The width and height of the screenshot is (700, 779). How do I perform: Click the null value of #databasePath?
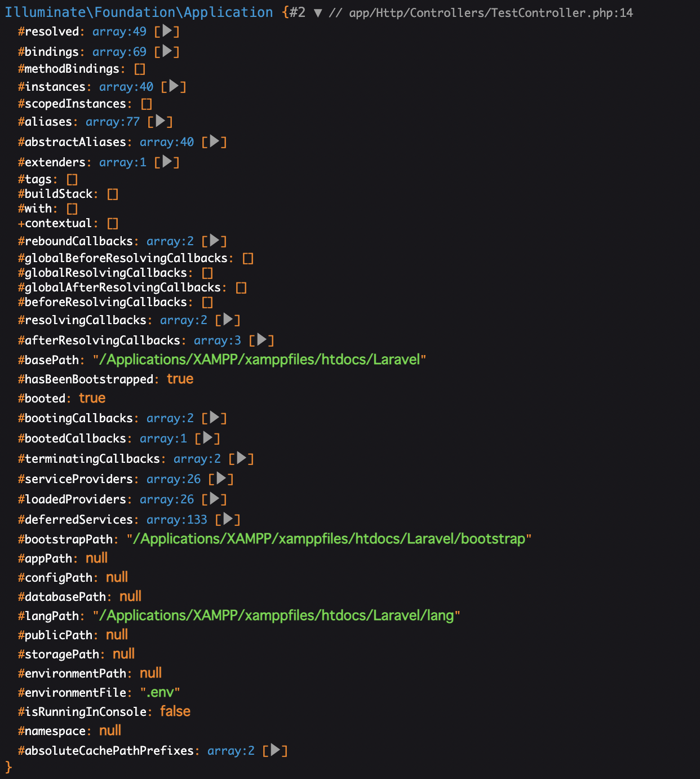pyautogui.click(x=131, y=596)
